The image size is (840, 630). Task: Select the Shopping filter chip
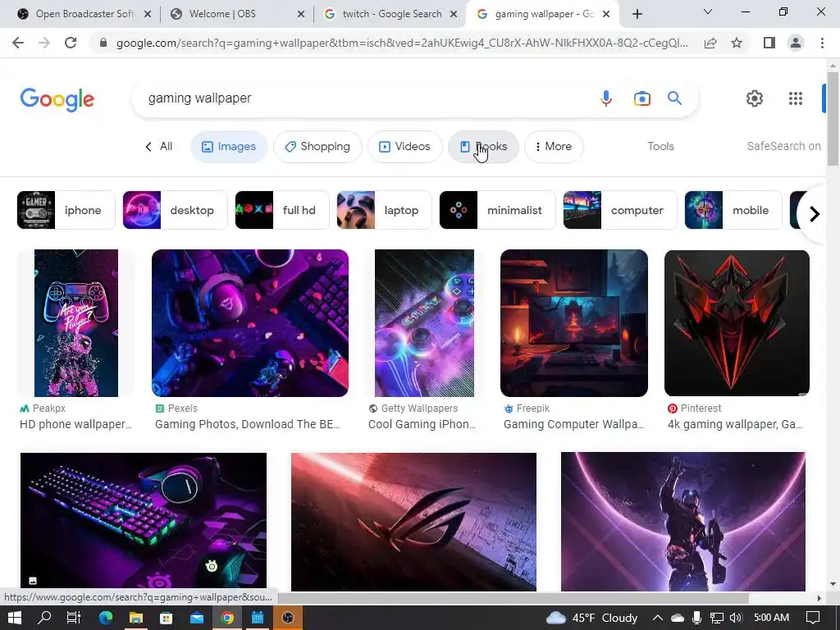pos(317,147)
